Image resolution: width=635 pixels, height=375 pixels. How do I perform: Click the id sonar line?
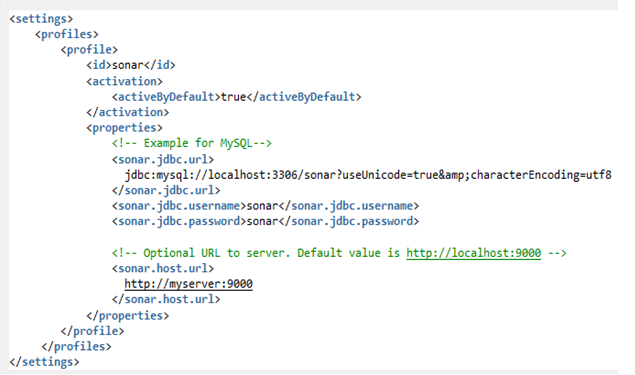131,65
